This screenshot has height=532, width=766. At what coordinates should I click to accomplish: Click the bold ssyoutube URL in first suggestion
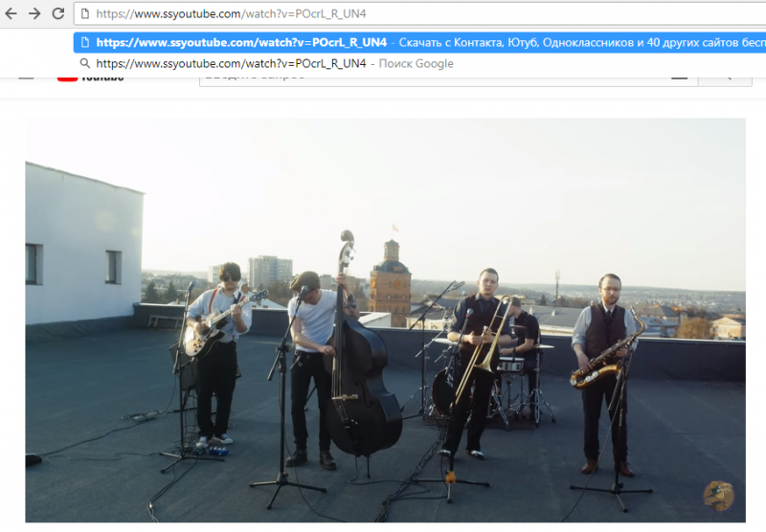(x=241, y=43)
